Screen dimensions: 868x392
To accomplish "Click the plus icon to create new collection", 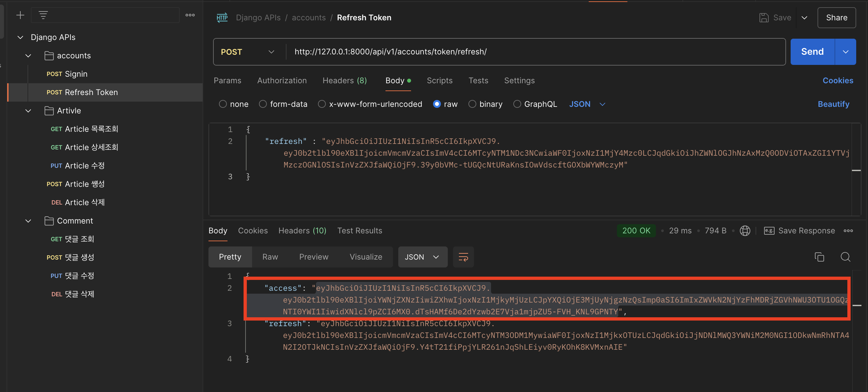I will pos(20,15).
